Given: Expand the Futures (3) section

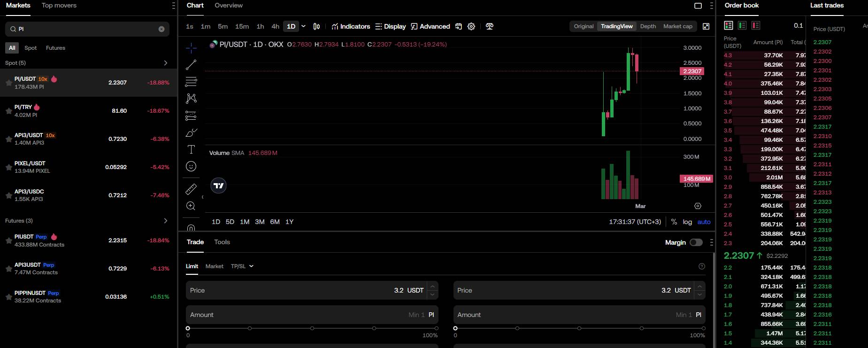Looking at the screenshot, I should point(165,221).
